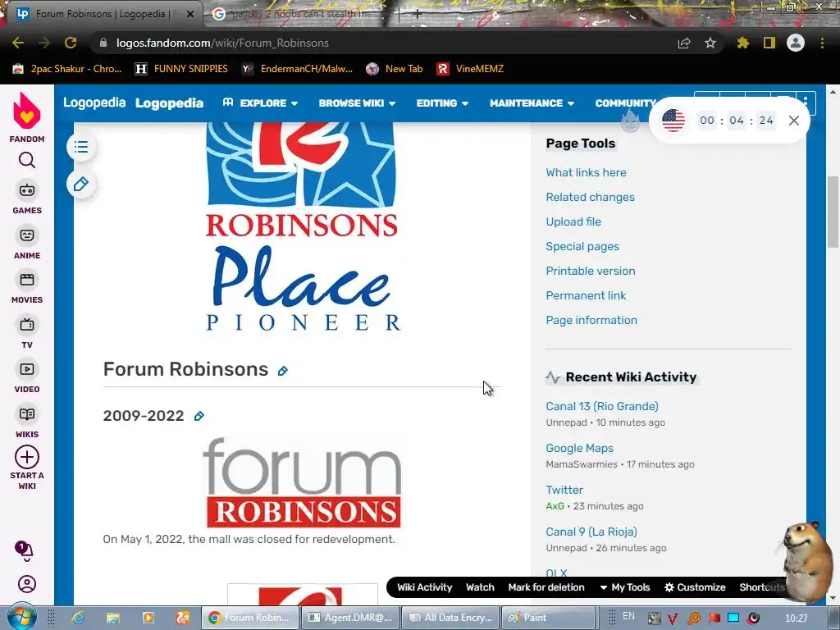Click the page vertical scrollbar thumb
The image size is (840, 630).
[x=833, y=212]
